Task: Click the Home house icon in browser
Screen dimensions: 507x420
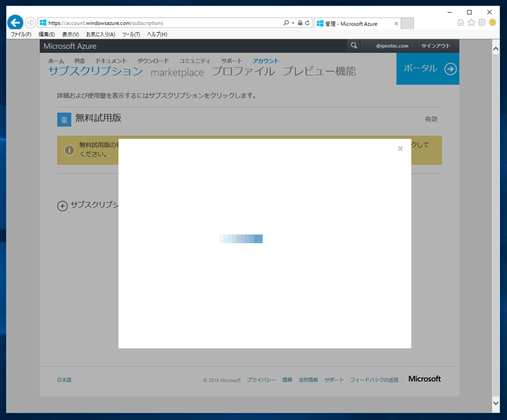Action: [x=461, y=23]
